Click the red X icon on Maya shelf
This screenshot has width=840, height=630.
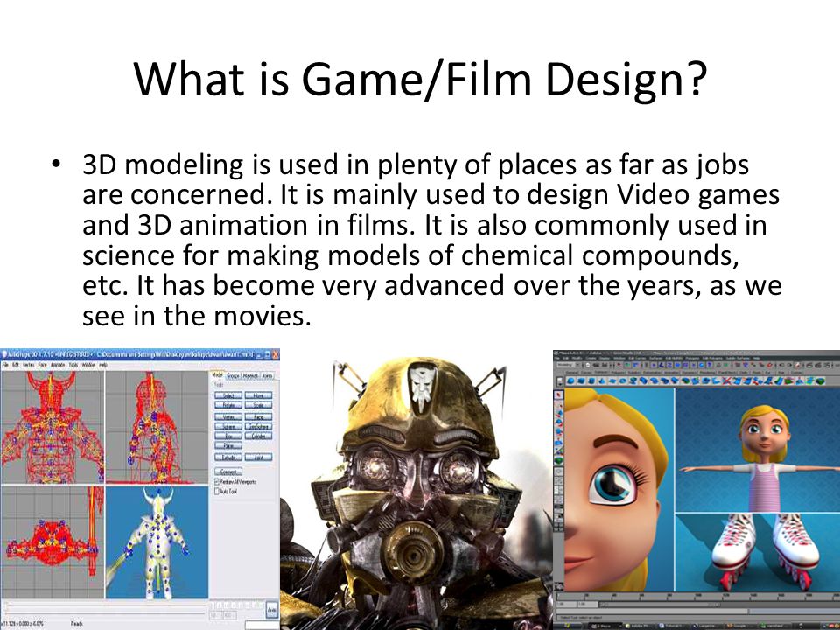(726, 381)
